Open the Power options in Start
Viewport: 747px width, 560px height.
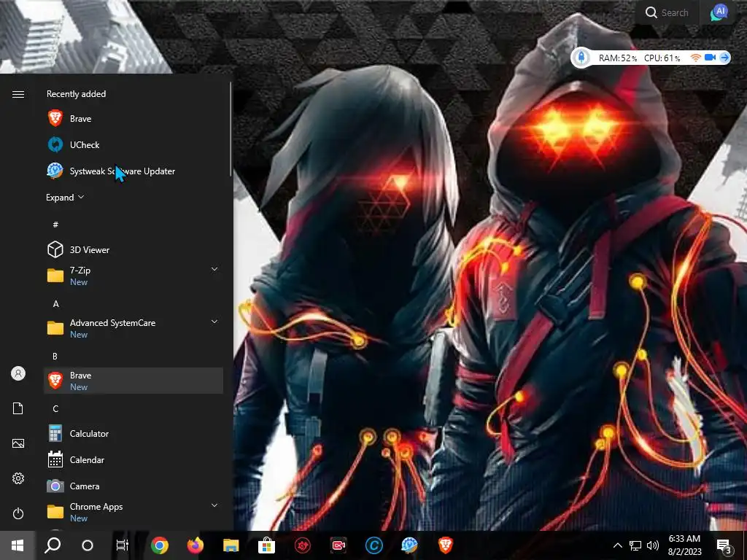[18, 513]
